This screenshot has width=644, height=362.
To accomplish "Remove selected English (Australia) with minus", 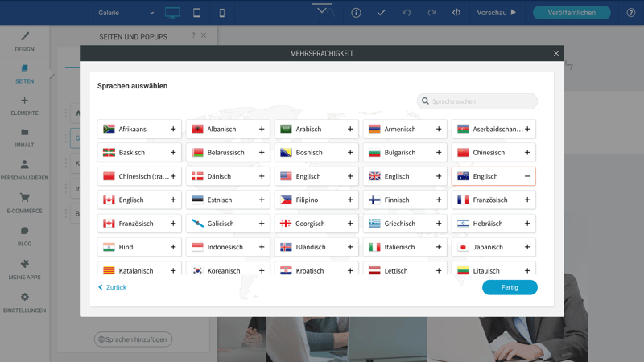I will [527, 176].
